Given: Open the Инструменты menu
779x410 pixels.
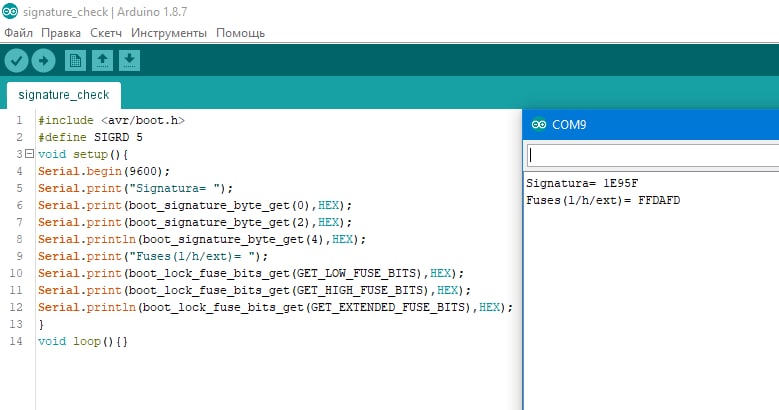Looking at the screenshot, I should tap(169, 33).
